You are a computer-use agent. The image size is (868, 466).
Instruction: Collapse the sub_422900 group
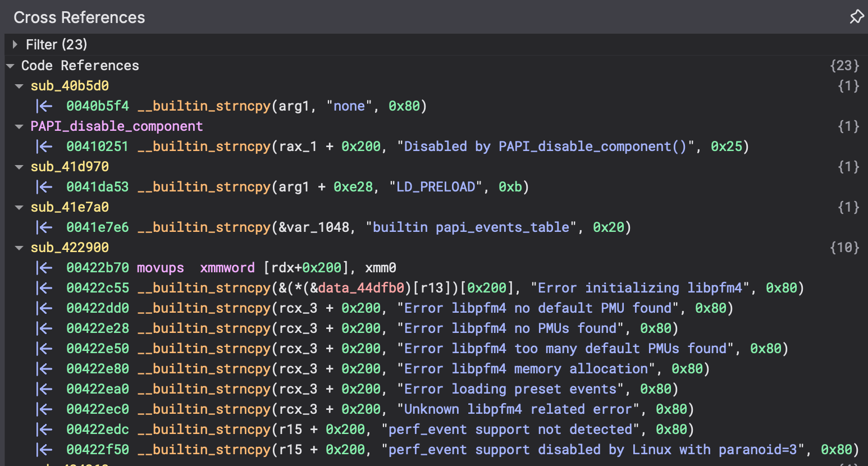point(19,247)
